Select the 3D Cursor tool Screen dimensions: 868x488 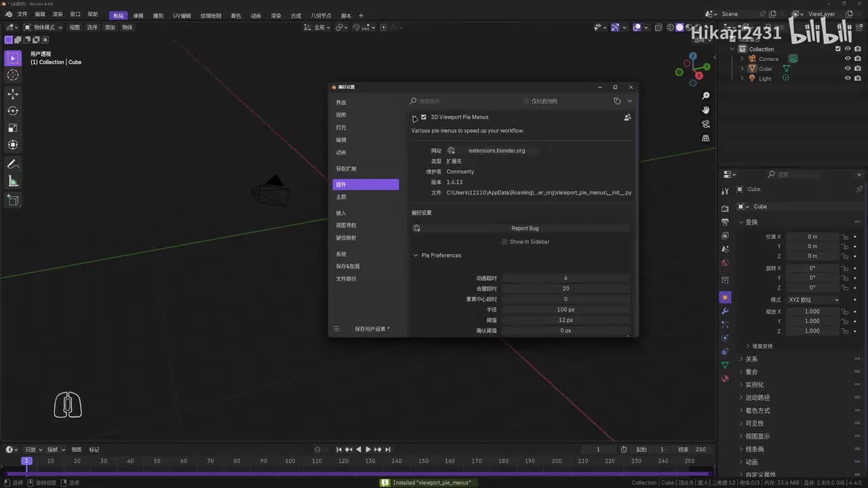(13, 75)
